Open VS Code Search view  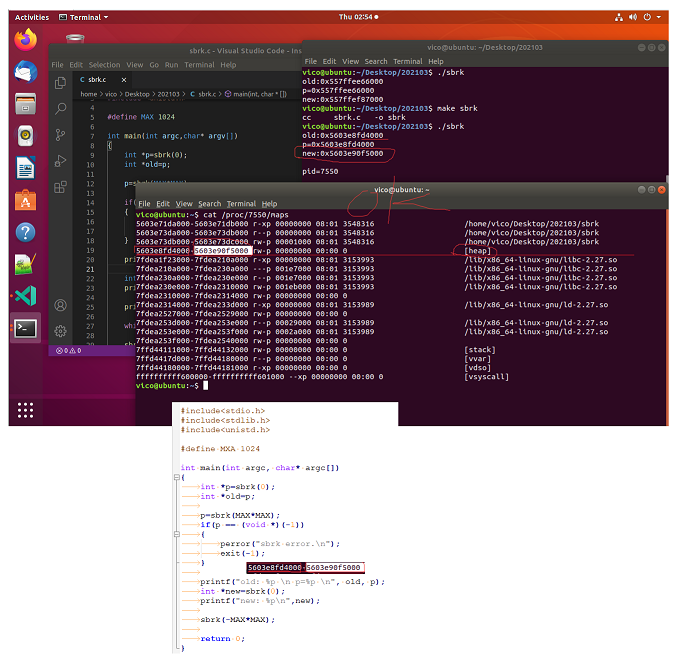tap(61, 109)
